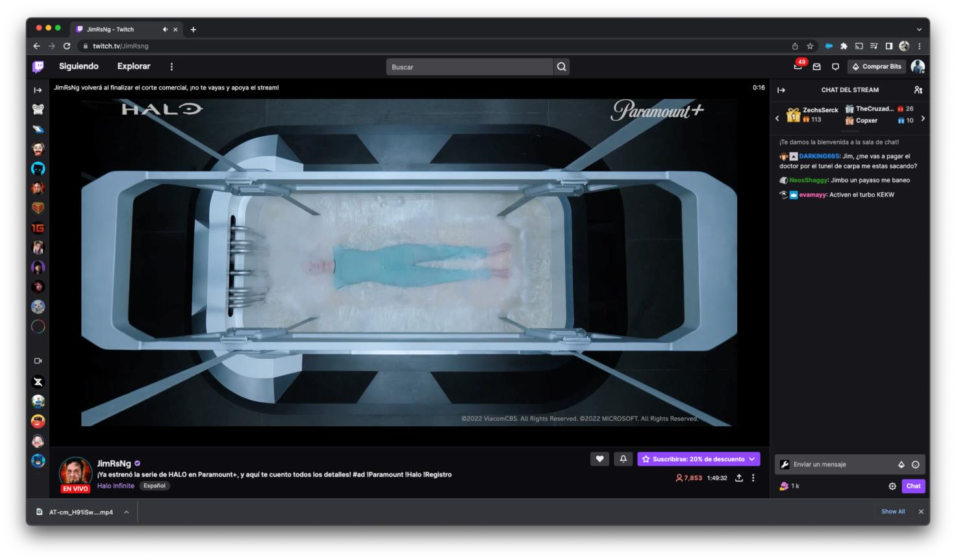
Task: Open the Bits icon in the message box
Action: [x=901, y=465]
